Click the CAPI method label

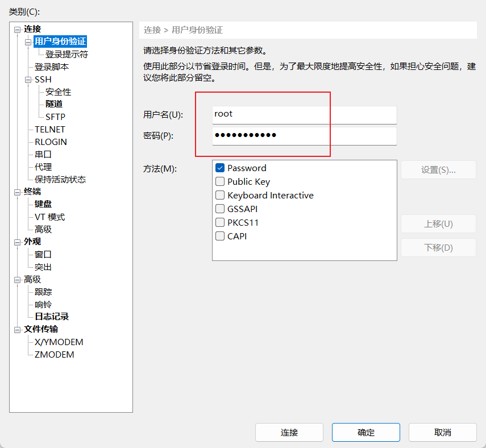pyautogui.click(x=237, y=237)
